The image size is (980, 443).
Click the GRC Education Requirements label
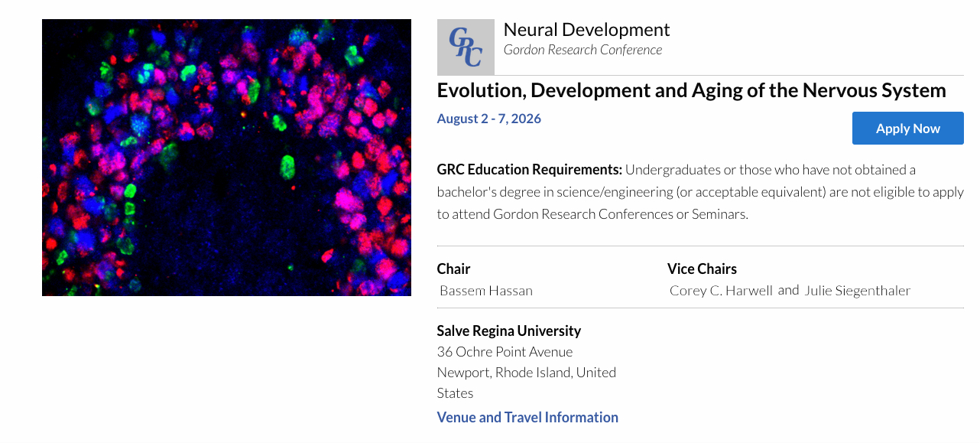529,169
